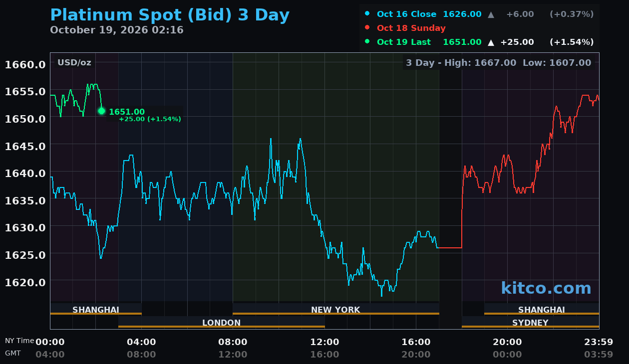Click the NY Time axis label

[x=19, y=341]
